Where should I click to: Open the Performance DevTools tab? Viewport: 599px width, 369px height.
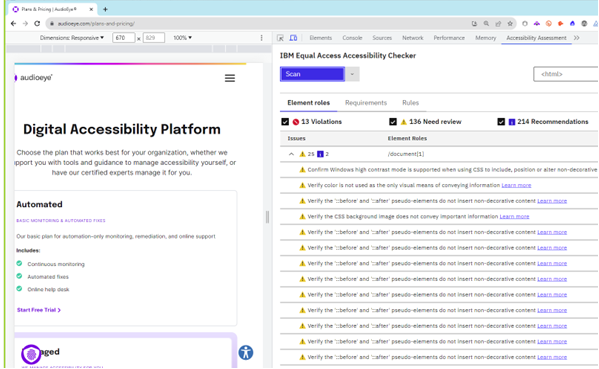tap(449, 38)
